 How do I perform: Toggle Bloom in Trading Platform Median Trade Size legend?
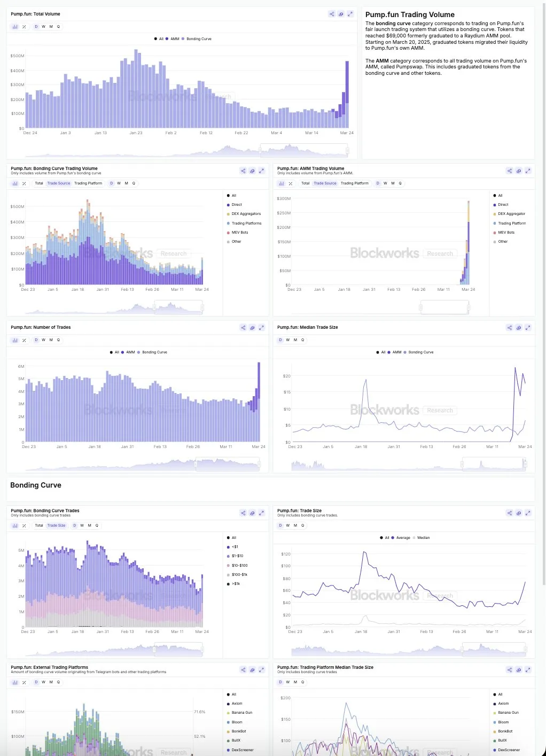pos(502,722)
